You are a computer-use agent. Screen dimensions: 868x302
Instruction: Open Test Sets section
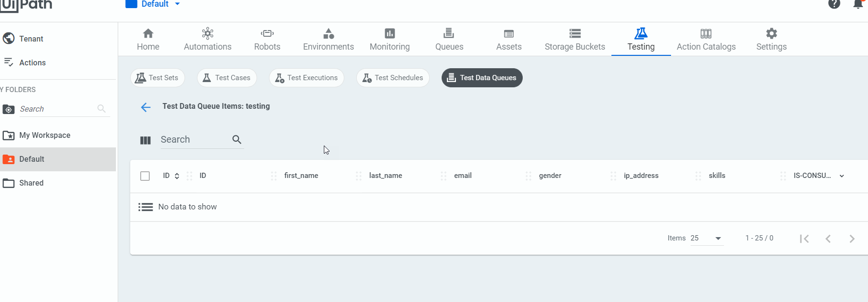(x=157, y=78)
